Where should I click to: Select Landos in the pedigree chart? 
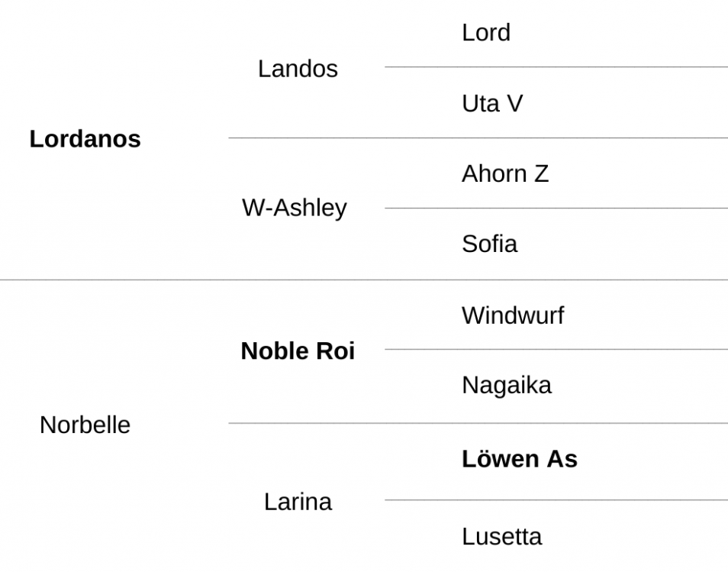(298, 69)
